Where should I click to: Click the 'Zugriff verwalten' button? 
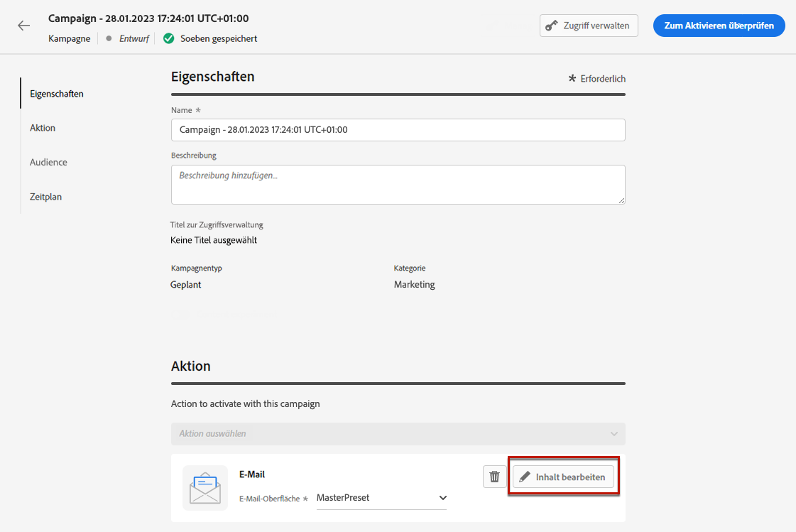[589, 26]
